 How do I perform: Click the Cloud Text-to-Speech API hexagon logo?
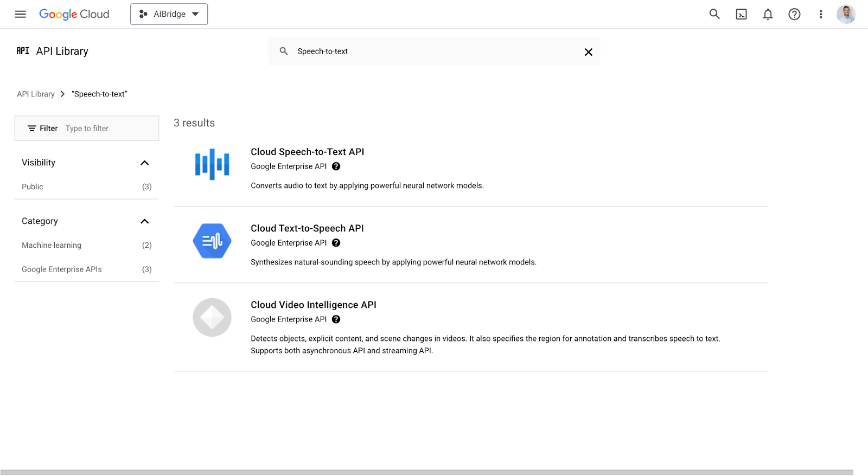pos(212,241)
